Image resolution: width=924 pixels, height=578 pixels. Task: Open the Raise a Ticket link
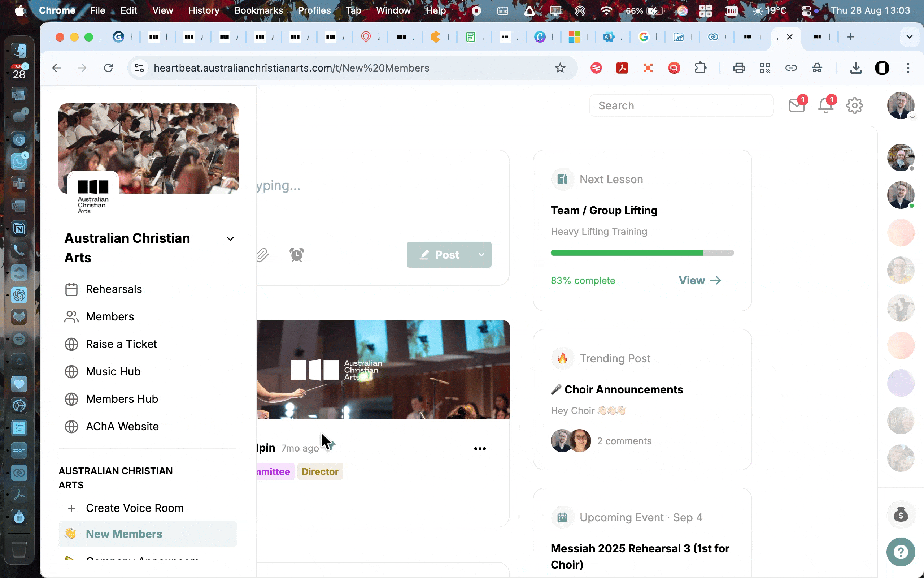pyautogui.click(x=121, y=344)
